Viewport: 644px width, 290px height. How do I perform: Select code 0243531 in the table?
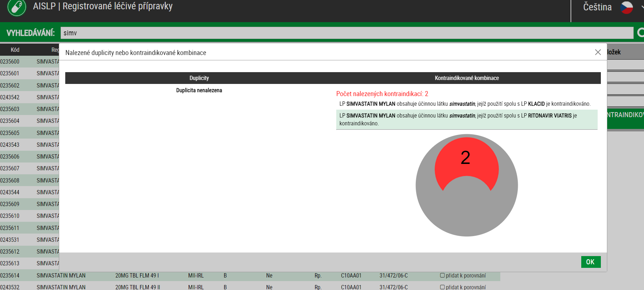click(x=10, y=240)
